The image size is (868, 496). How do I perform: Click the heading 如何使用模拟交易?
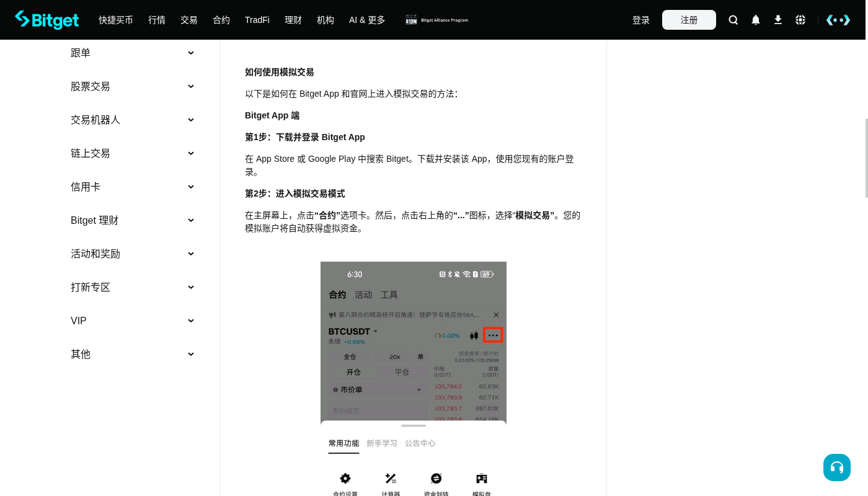point(280,72)
